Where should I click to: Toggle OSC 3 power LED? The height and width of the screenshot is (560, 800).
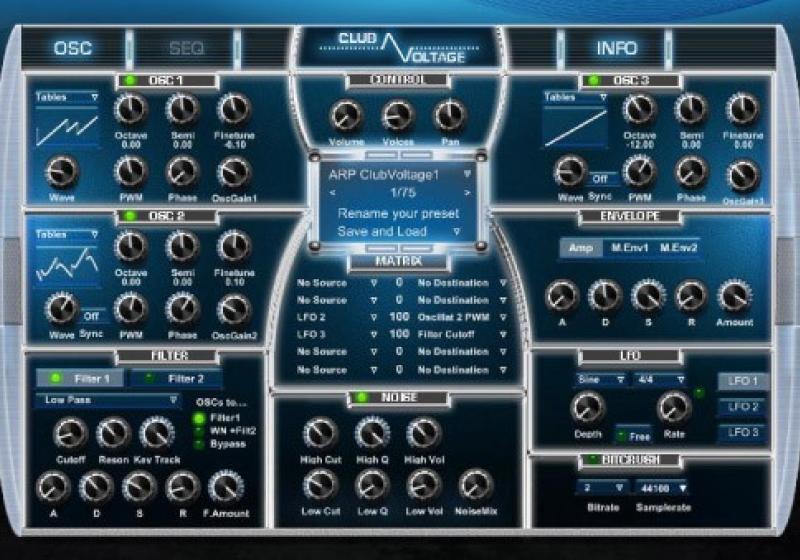pyautogui.click(x=594, y=81)
